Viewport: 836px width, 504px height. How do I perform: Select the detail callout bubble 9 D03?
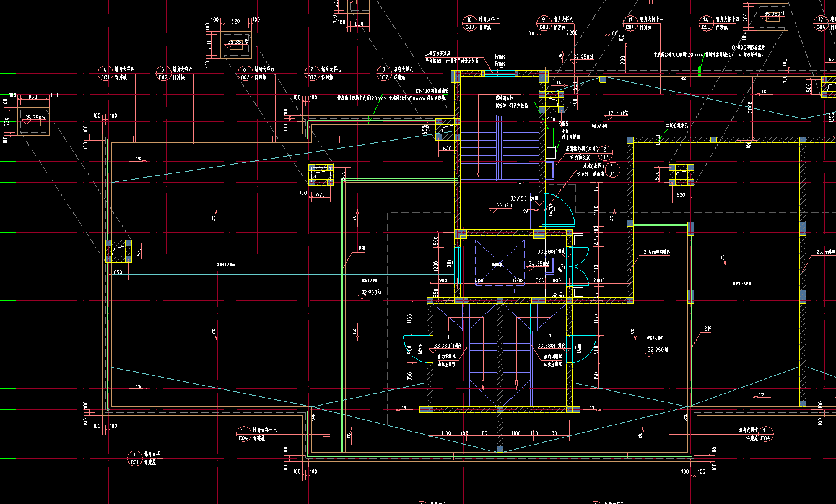(x=544, y=24)
